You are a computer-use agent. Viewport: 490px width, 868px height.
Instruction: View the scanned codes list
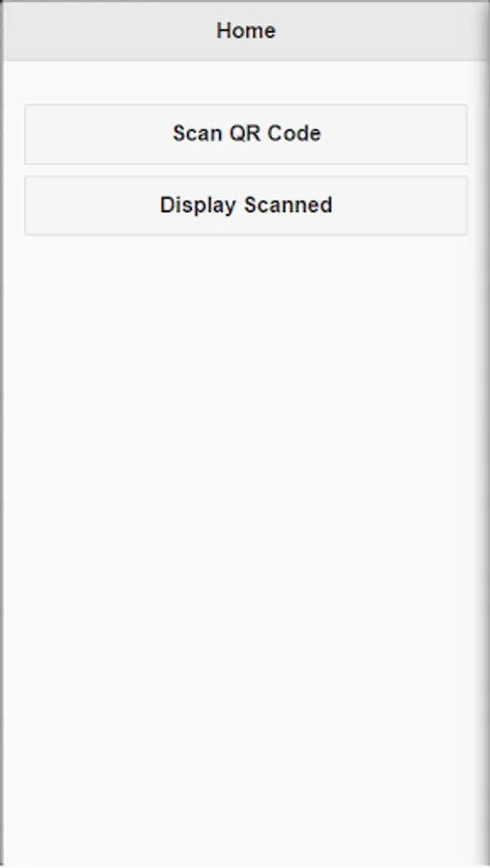[246, 205]
